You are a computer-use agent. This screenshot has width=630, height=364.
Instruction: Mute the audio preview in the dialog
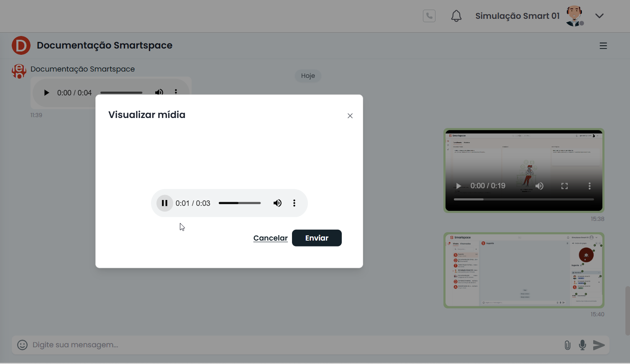tap(277, 203)
